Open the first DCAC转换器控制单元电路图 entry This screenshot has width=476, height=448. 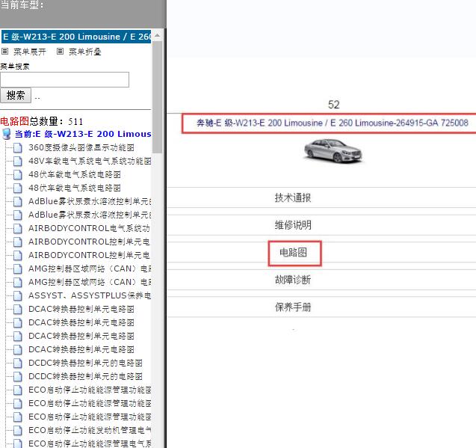[x=81, y=309]
